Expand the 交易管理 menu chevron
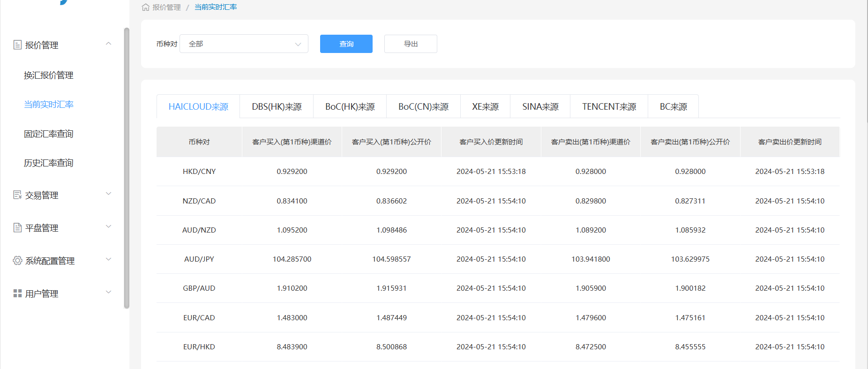 click(x=108, y=194)
